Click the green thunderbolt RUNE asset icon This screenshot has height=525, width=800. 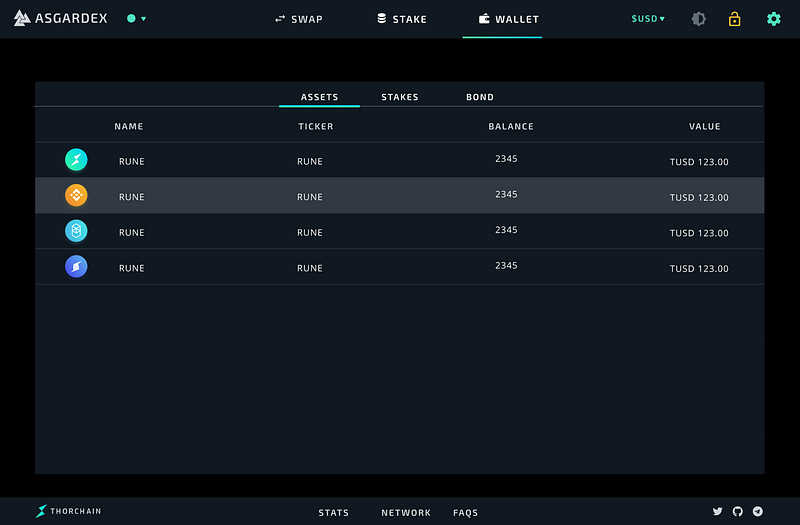pos(76,160)
